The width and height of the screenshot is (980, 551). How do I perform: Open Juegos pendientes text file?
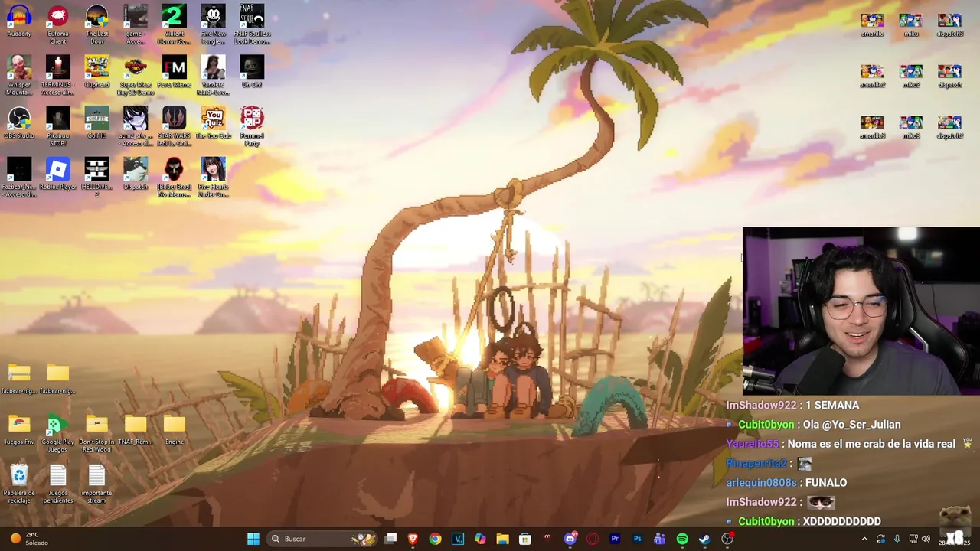pos(57,484)
